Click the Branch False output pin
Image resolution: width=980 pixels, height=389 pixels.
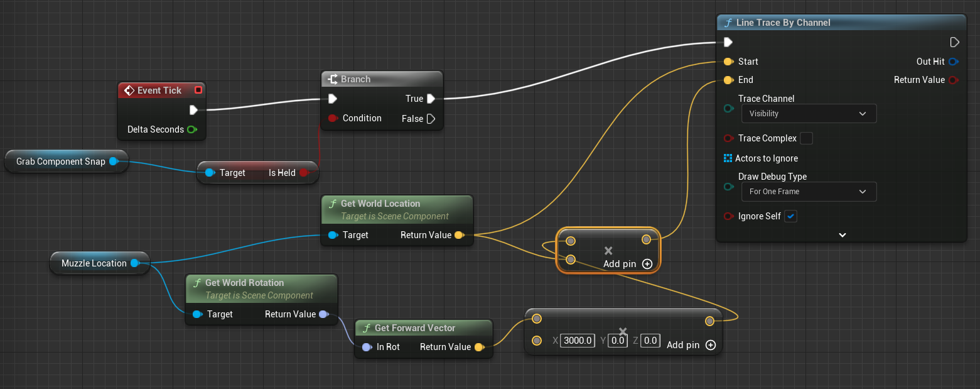[x=431, y=119]
